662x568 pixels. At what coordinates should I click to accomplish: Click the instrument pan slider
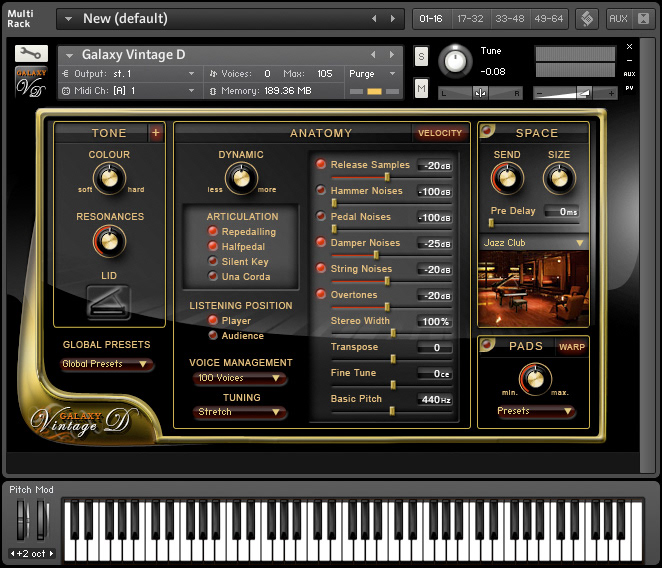click(x=480, y=93)
